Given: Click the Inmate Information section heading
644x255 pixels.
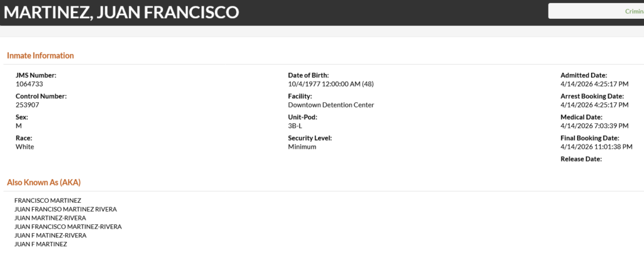Looking at the screenshot, I should pyautogui.click(x=40, y=55).
